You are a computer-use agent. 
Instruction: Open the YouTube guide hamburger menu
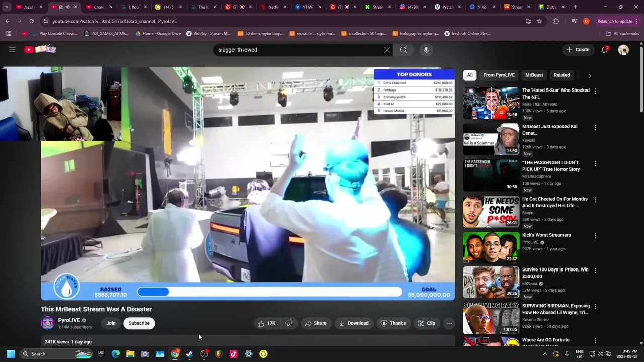[12, 50]
